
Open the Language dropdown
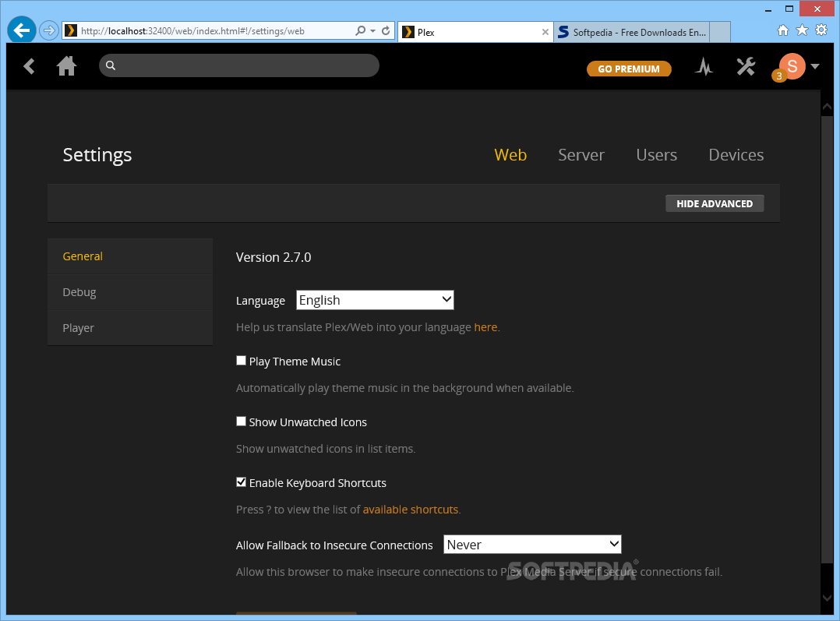(375, 300)
